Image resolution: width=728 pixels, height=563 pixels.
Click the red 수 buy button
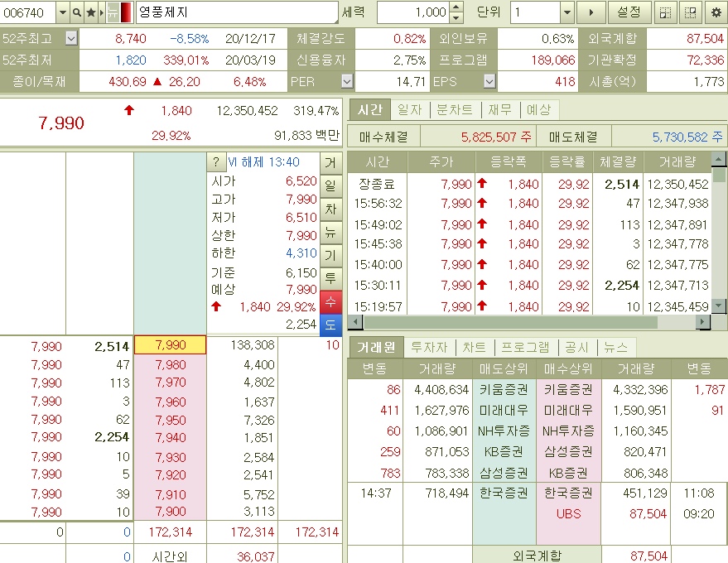[x=330, y=301]
